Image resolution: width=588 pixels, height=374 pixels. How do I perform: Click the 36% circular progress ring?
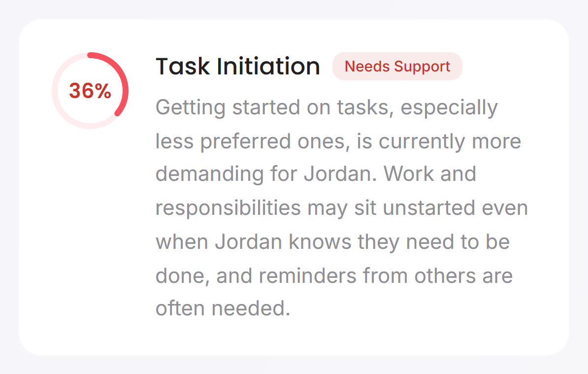coord(90,90)
